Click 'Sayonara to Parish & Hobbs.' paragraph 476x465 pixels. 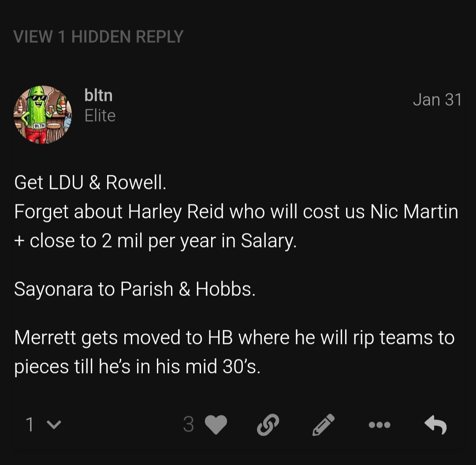point(135,289)
